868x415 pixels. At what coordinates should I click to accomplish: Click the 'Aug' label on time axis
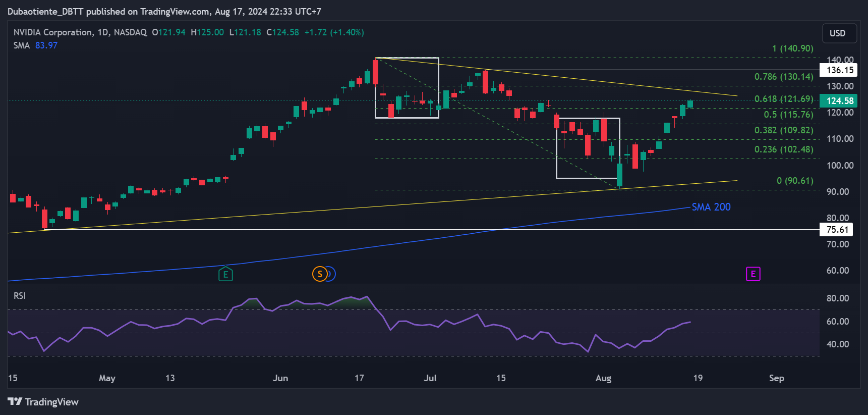coord(603,378)
